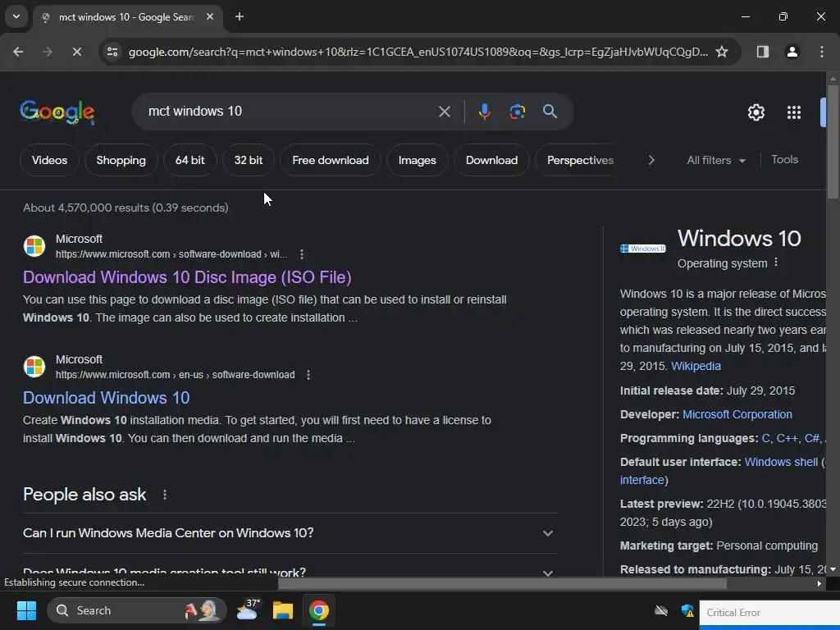View site information icon in address bar
This screenshot has width=840, height=630.
tap(112, 52)
